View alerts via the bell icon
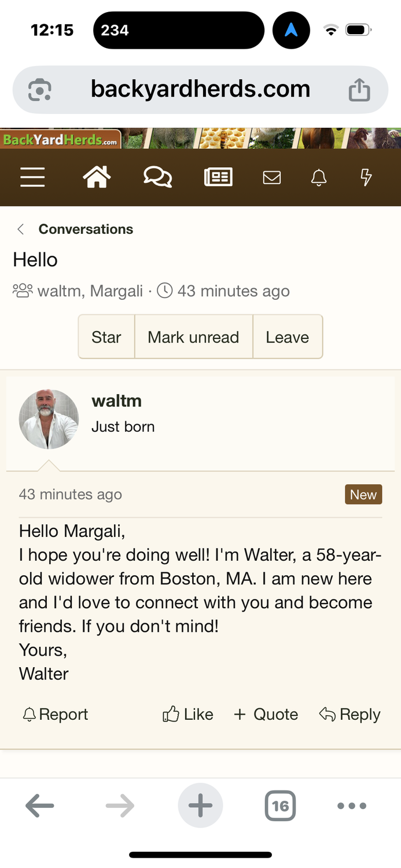Viewport: 401px width, 868px height. (319, 178)
